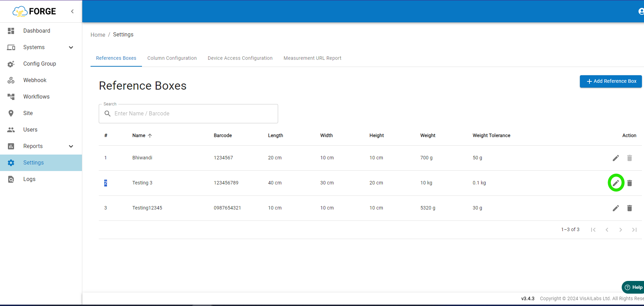Collapse the sidebar with the chevron

pos(72,11)
